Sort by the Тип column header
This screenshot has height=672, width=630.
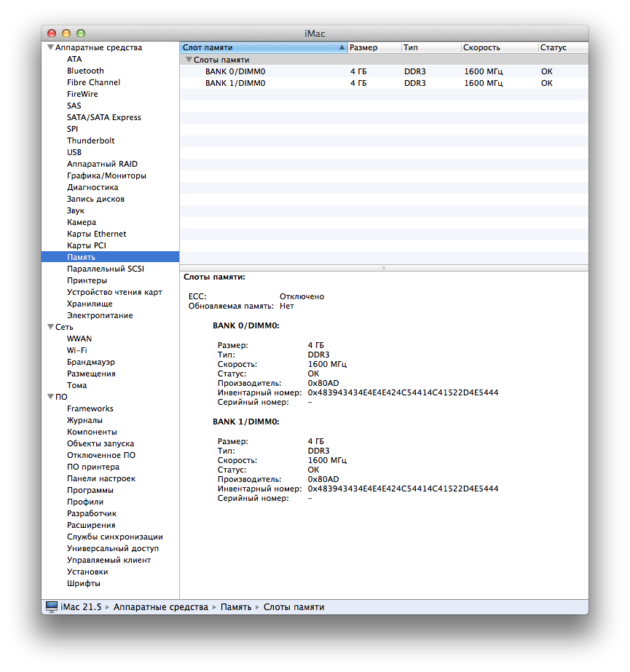pyautogui.click(x=431, y=47)
